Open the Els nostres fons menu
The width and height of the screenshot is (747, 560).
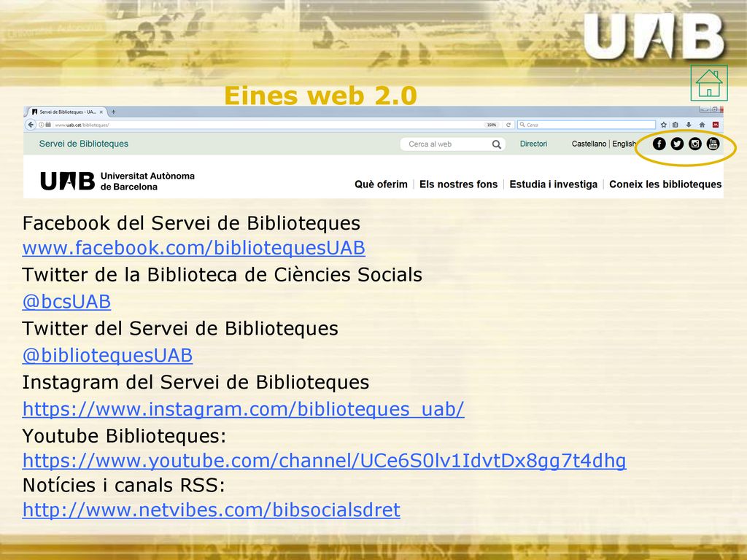(x=458, y=184)
